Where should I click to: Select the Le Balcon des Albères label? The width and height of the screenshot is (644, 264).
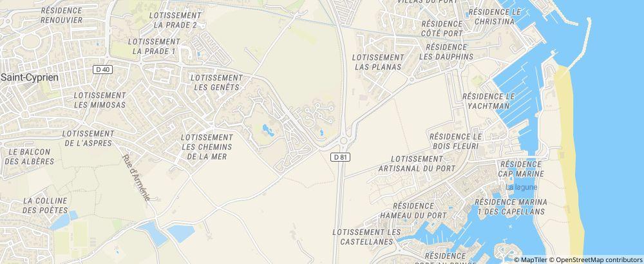[30, 156]
